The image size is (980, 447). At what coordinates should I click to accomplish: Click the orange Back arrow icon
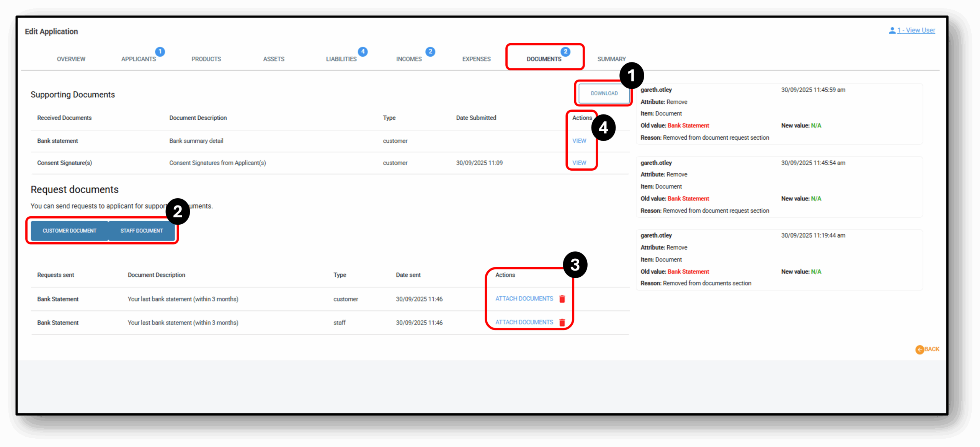click(x=920, y=349)
